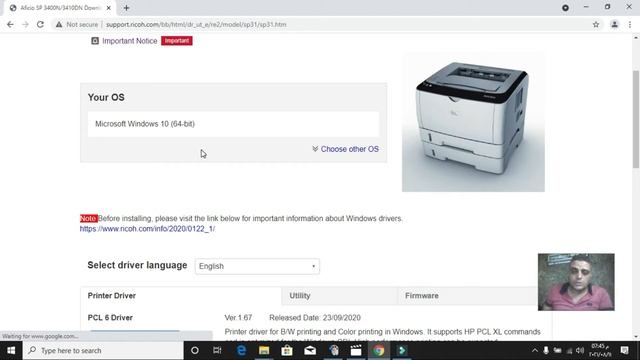Open the Windows Start menu
The width and height of the screenshot is (640, 360).
11,351
